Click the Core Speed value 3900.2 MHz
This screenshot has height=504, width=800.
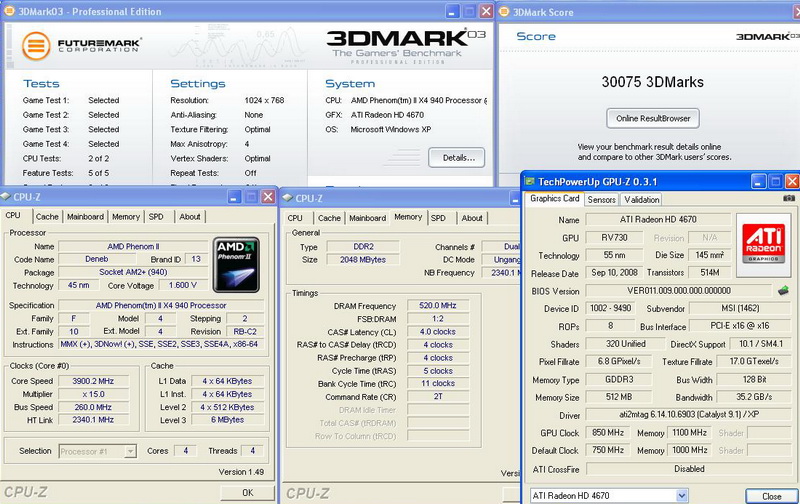(93, 381)
